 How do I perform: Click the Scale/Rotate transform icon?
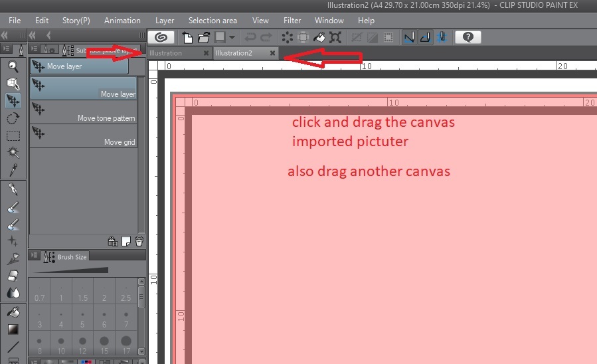(x=335, y=37)
